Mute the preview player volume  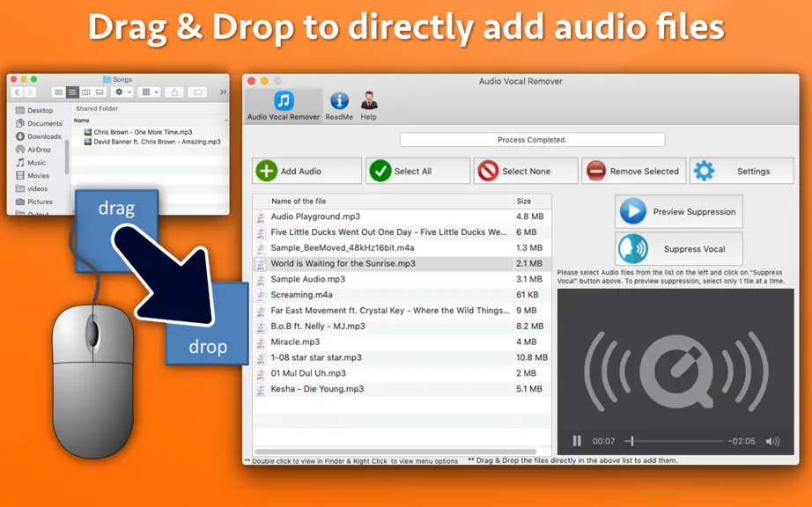[772, 441]
